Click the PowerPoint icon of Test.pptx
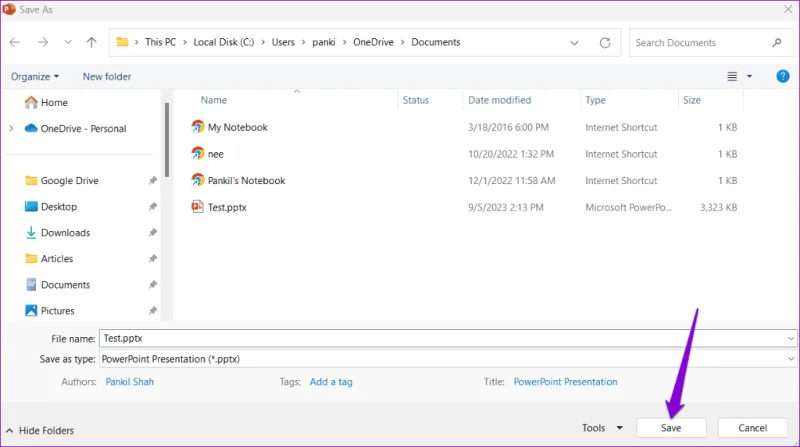The width and height of the screenshot is (800, 447). click(197, 207)
